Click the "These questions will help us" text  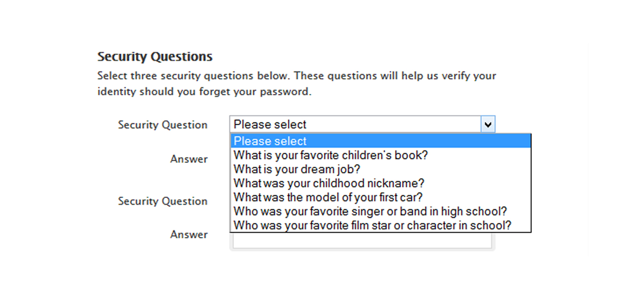click(358, 76)
